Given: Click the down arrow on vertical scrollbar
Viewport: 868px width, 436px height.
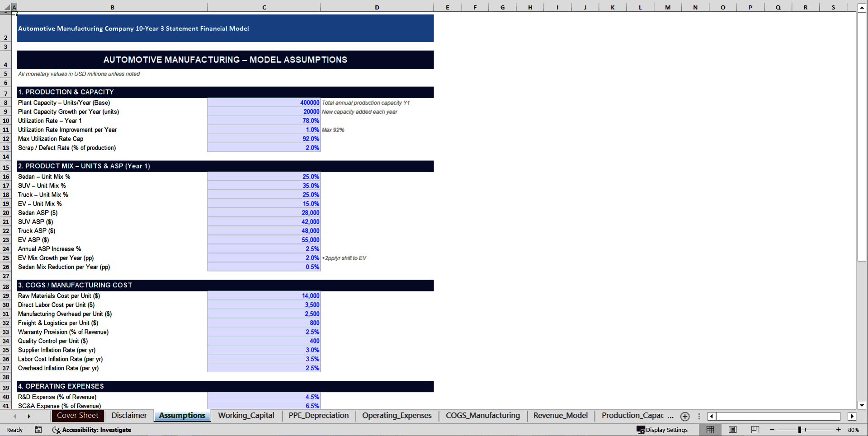Looking at the screenshot, I should (862, 406).
